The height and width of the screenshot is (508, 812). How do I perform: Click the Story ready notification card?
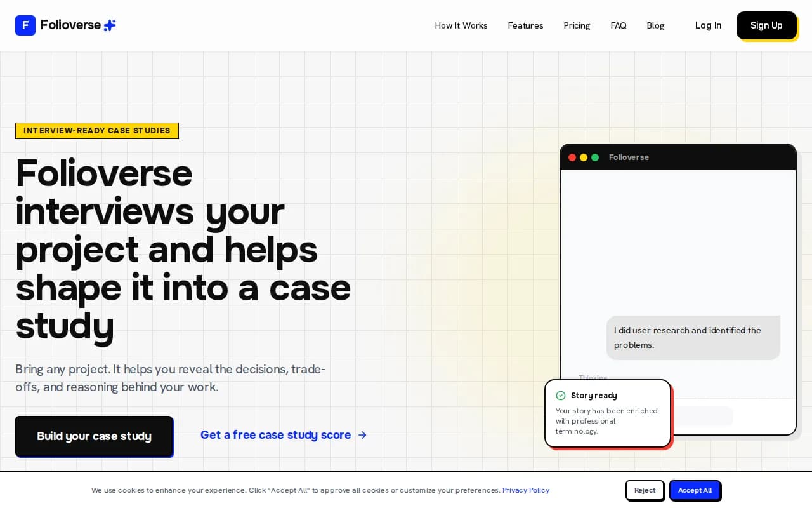(x=608, y=413)
